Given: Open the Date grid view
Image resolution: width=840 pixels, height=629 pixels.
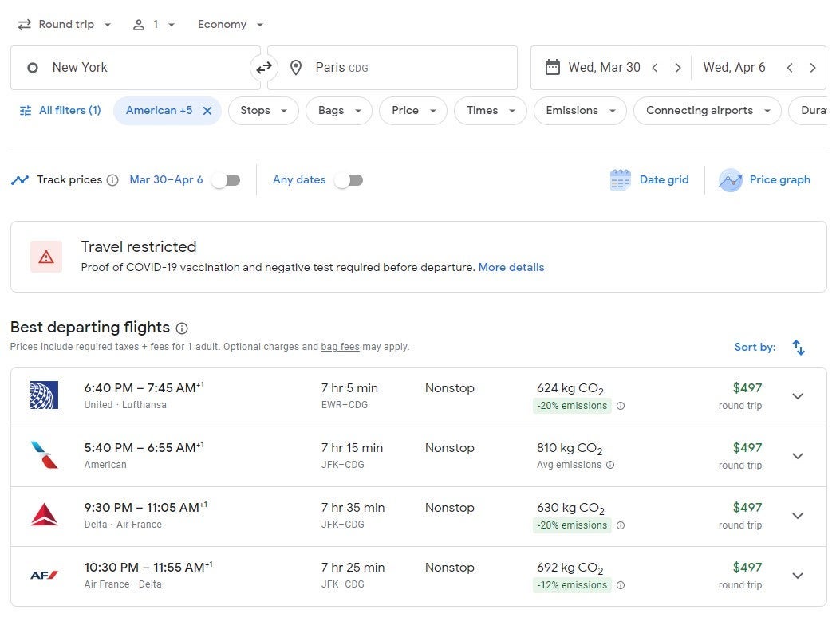Looking at the screenshot, I should pyautogui.click(x=649, y=180).
